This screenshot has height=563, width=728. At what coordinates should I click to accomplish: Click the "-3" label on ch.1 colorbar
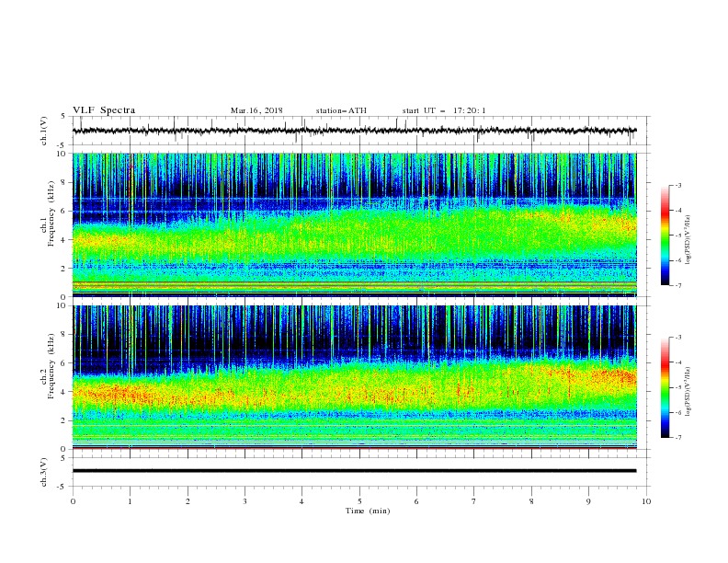coord(677,185)
